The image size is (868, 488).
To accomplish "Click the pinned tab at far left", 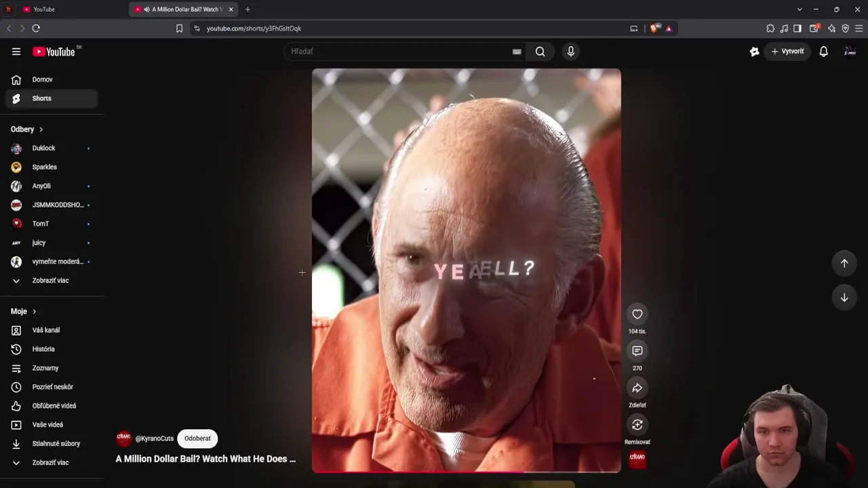I will pyautogui.click(x=8, y=9).
